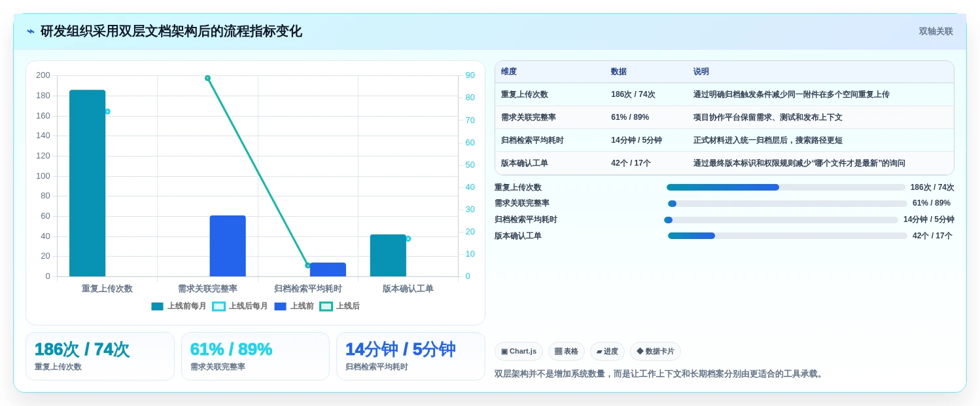980x406 pixels.
Task: Click the 版本确认工单 progress bar
Action: 788,236
